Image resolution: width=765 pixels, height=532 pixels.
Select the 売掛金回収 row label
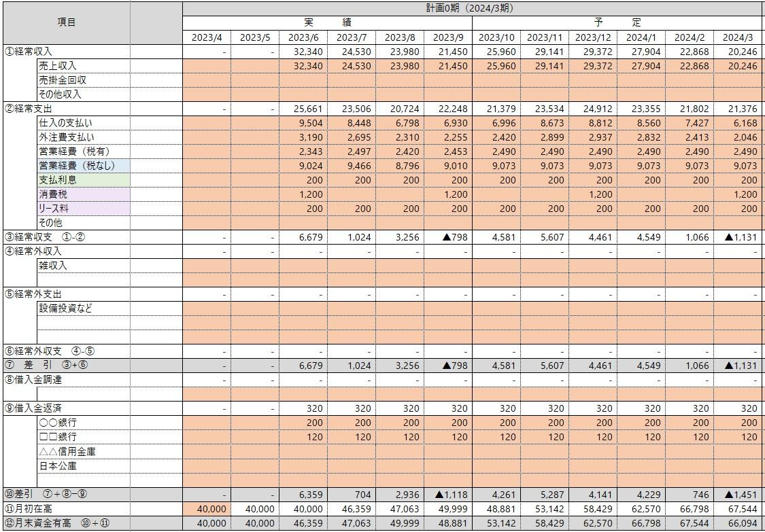point(83,80)
